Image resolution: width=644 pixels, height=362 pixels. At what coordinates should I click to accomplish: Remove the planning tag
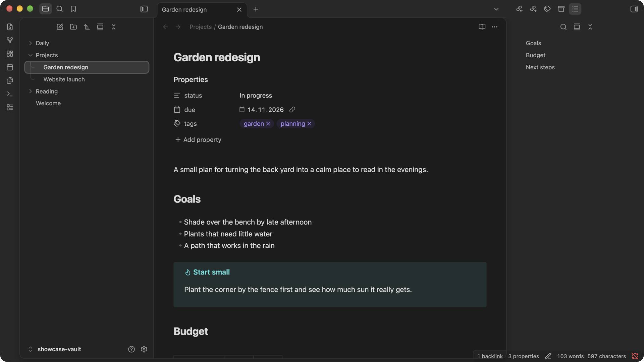click(309, 124)
